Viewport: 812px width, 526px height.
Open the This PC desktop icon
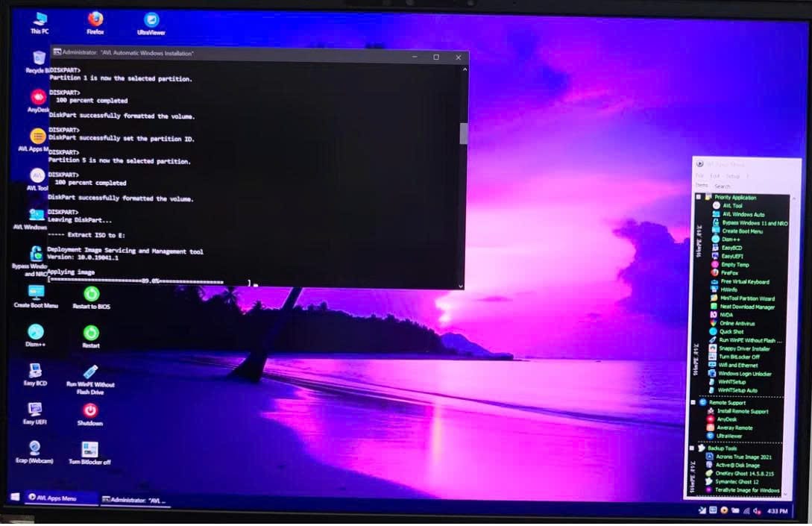tap(40, 23)
